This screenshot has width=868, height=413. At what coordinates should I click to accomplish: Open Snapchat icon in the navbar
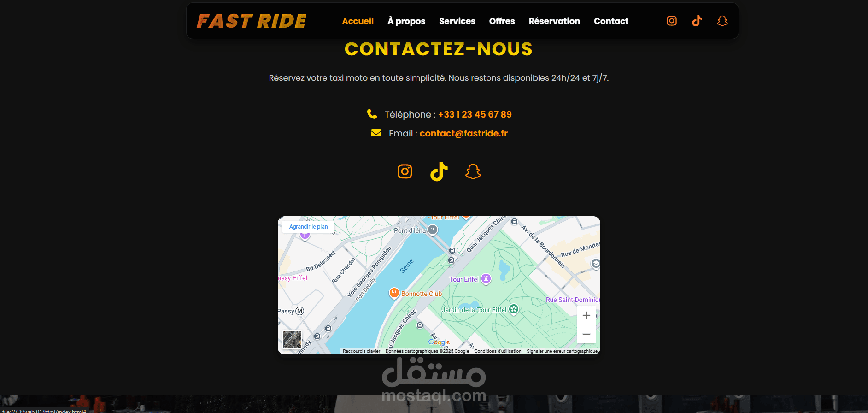(722, 21)
